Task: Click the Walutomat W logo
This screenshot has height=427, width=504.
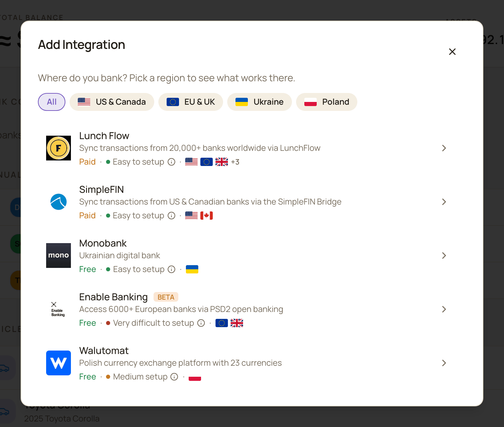Action: click(59, 363)
